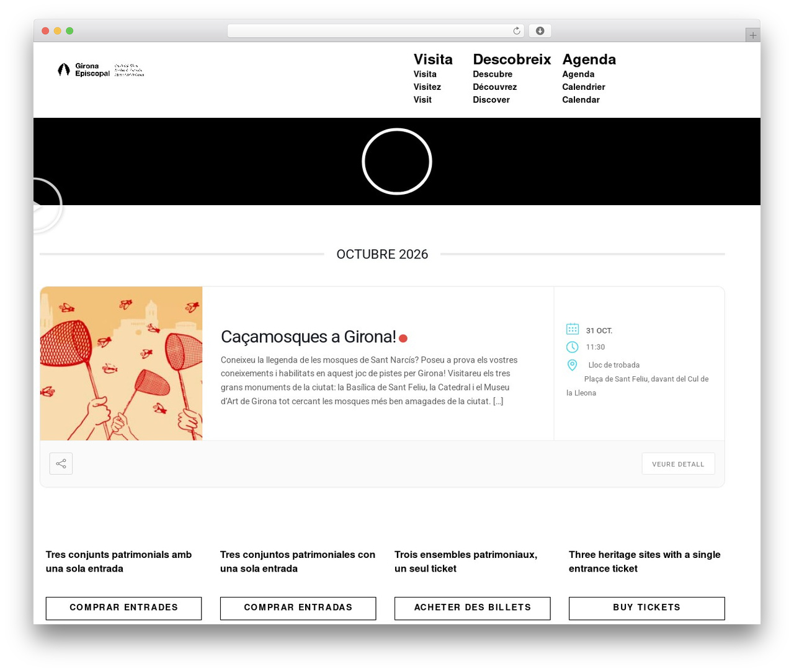Click the Plaça de Sant Feliu address text
The height and width of the screenshot is (672, 794).
pos(637,386)
